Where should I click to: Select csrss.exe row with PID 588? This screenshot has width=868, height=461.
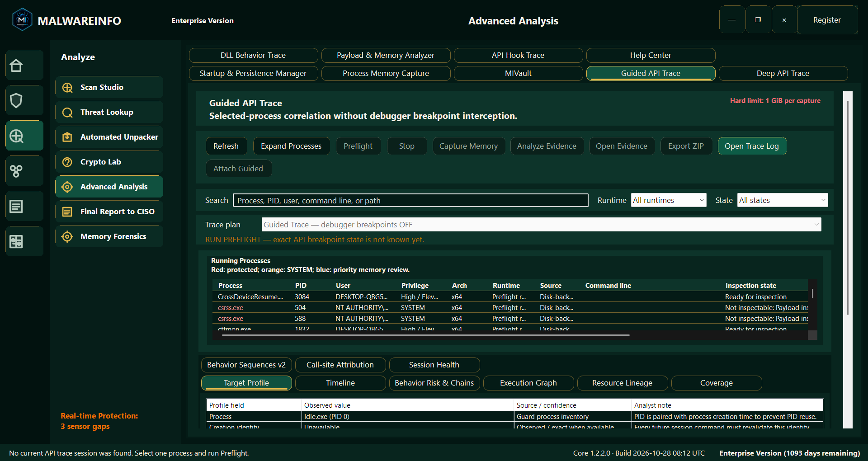[510, 319]
